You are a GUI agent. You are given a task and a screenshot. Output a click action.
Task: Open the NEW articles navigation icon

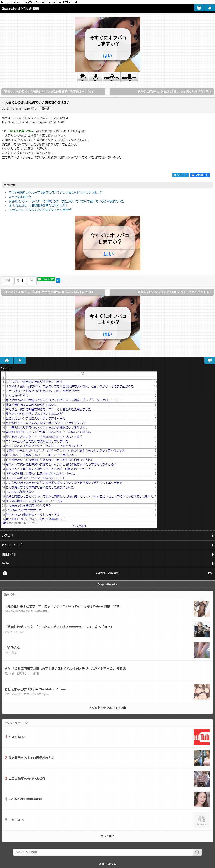[96, 77]
